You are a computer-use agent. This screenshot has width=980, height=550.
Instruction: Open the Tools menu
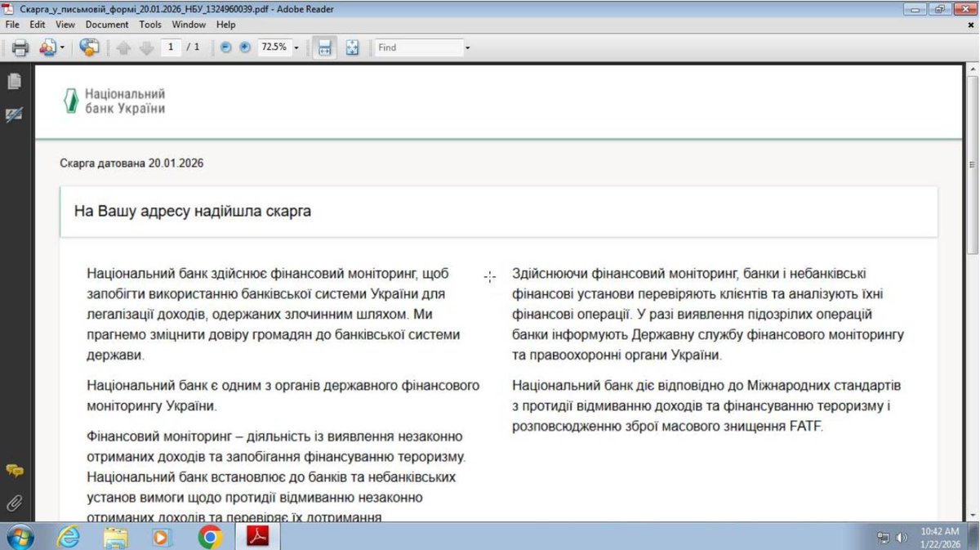(x=150, y=25)
